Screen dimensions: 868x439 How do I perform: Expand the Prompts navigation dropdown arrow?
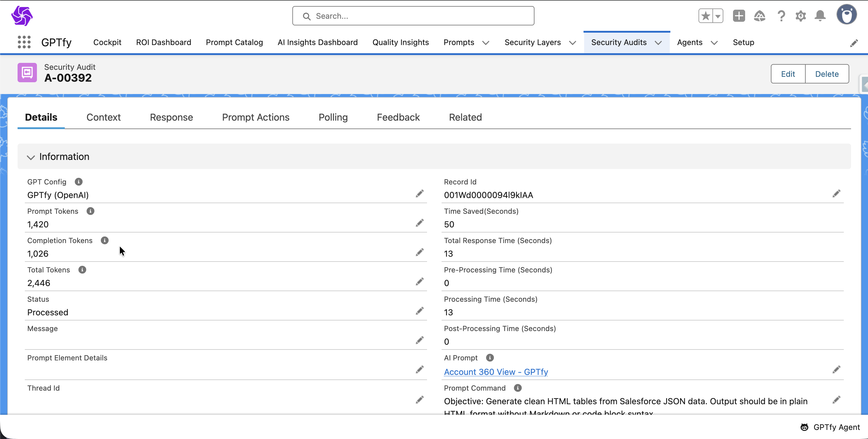click(x=485, y=43)
